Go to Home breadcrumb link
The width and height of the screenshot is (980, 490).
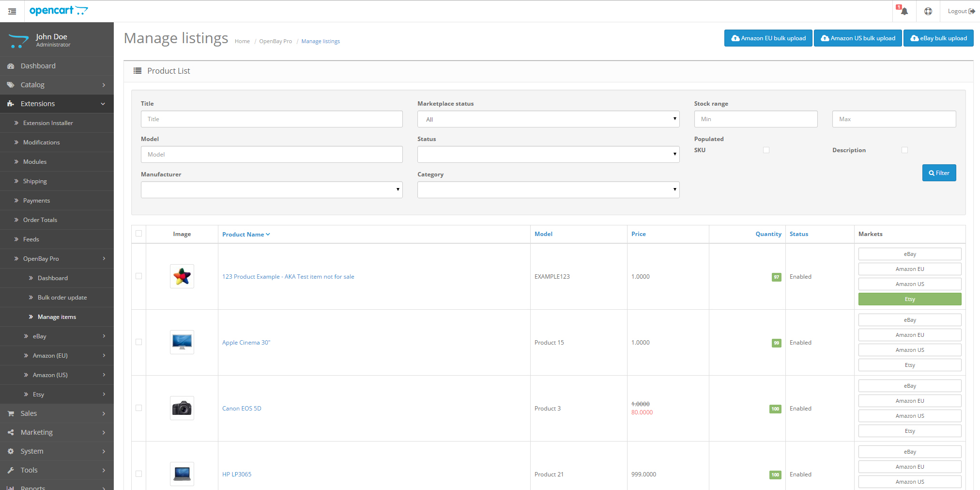242,42
